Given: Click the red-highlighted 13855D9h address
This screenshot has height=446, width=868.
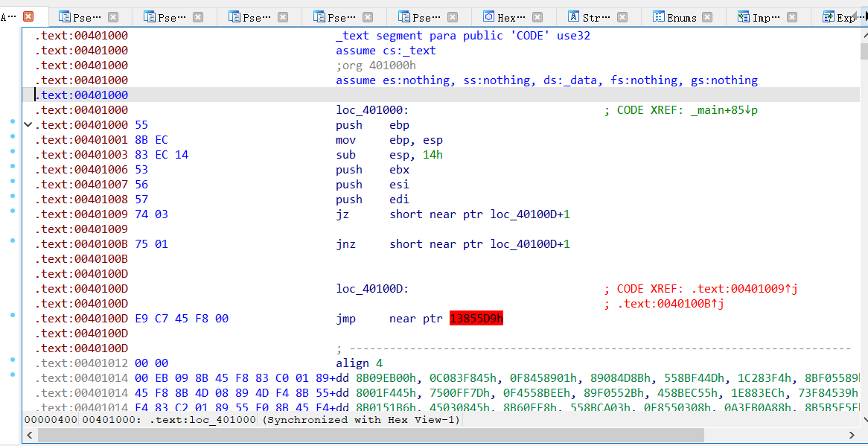Looking at the screenshot, I should [x=476, y=319].
